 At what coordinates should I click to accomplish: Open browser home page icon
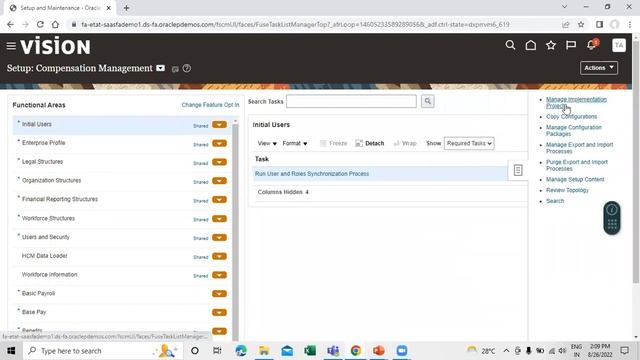coord(55,24)
